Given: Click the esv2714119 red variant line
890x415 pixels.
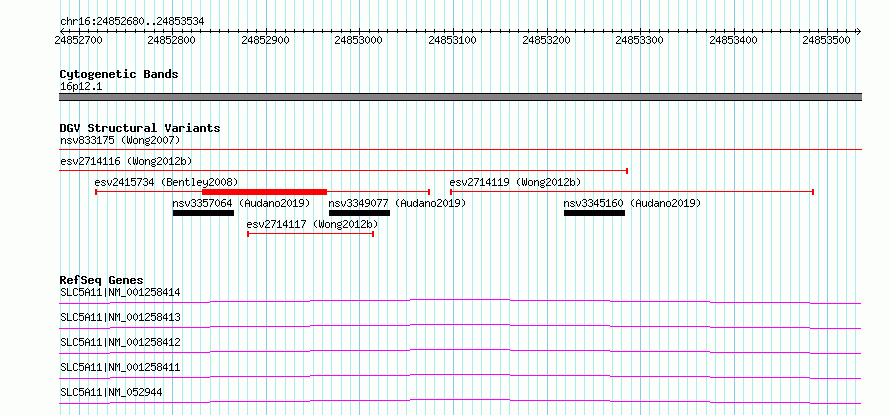Looking at the screenshot, I should pyautogui.click(x=632, y=192).
